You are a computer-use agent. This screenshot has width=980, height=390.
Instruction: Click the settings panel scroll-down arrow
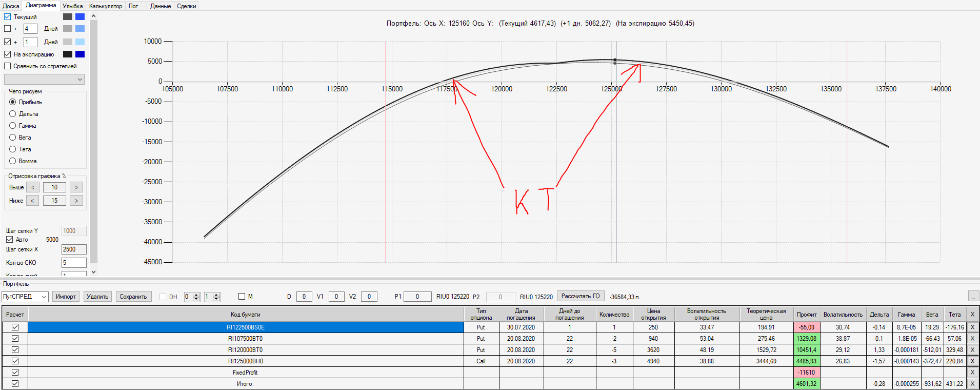[93, 271]
